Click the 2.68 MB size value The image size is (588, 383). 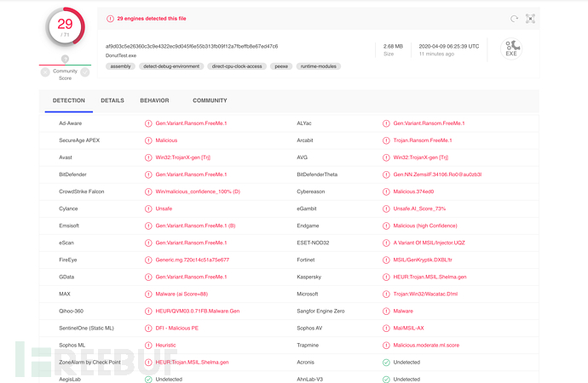393,47
